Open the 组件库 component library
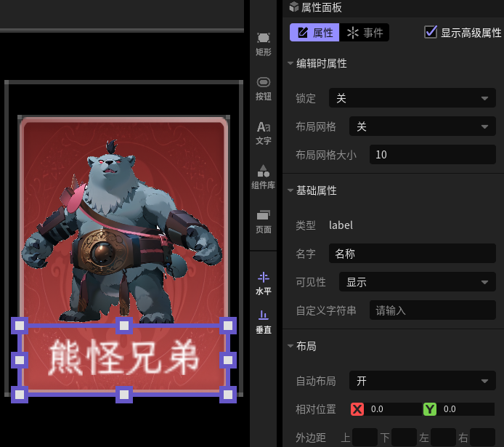This screenshot has width=504, height=447. [x=263, y=177]
